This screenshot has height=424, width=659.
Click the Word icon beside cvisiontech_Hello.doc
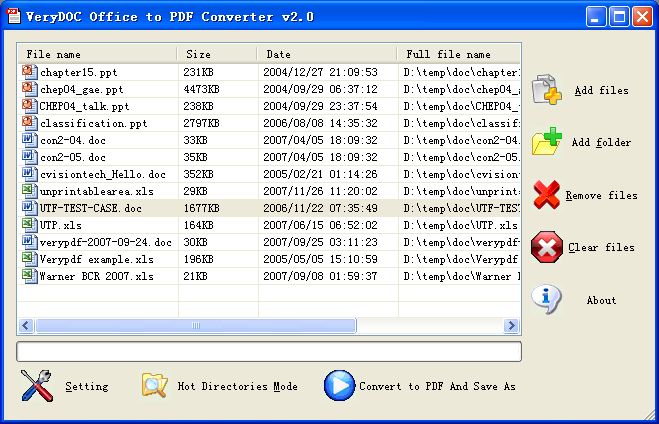point(29,174)
